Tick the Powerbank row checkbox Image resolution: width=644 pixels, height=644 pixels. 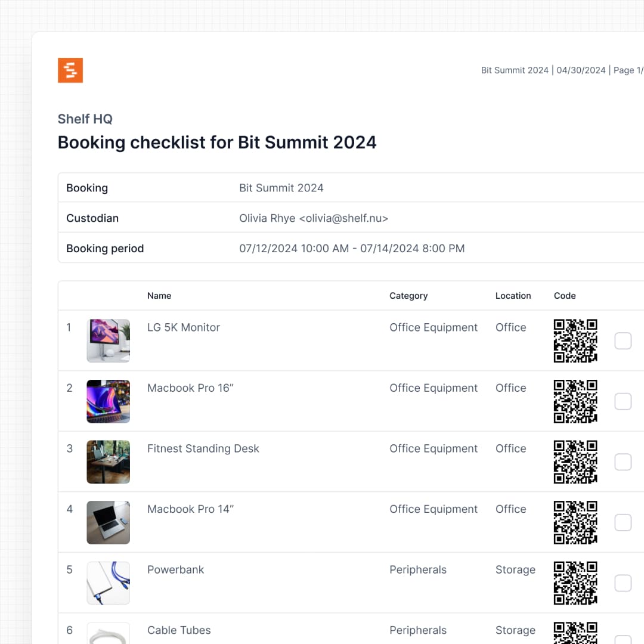click(x=623, y=583)
